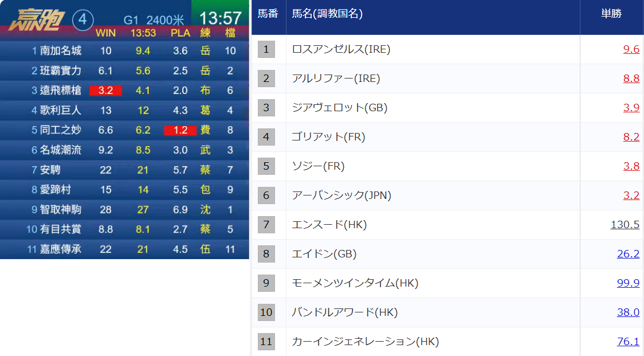The image size is (644, 356).
Task: Click the horse number 1 badge
Action: pos(266,49)
